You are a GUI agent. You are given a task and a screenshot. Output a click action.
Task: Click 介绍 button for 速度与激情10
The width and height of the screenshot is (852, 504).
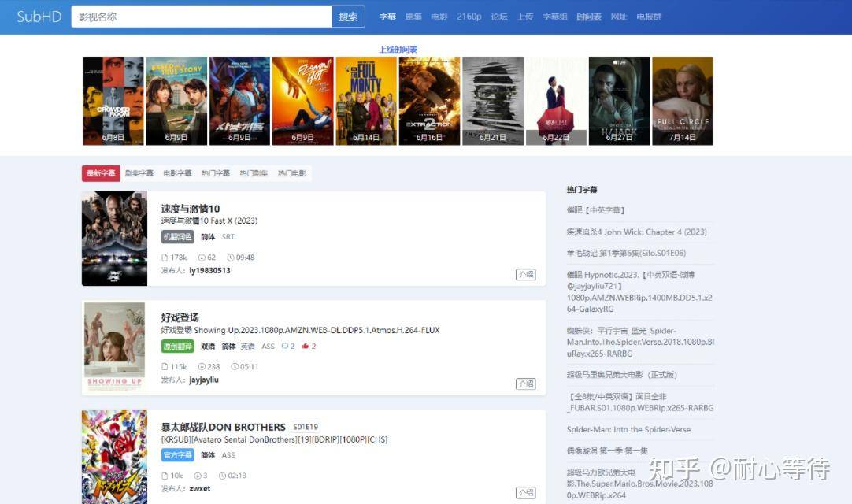tap(526, 275)
